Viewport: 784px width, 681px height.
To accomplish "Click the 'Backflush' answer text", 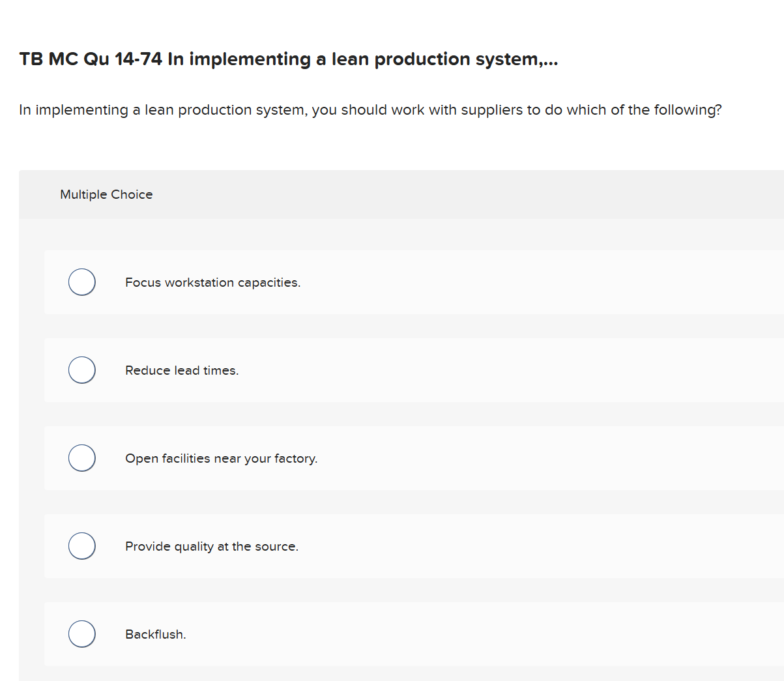I will click(x=156, y=634).
